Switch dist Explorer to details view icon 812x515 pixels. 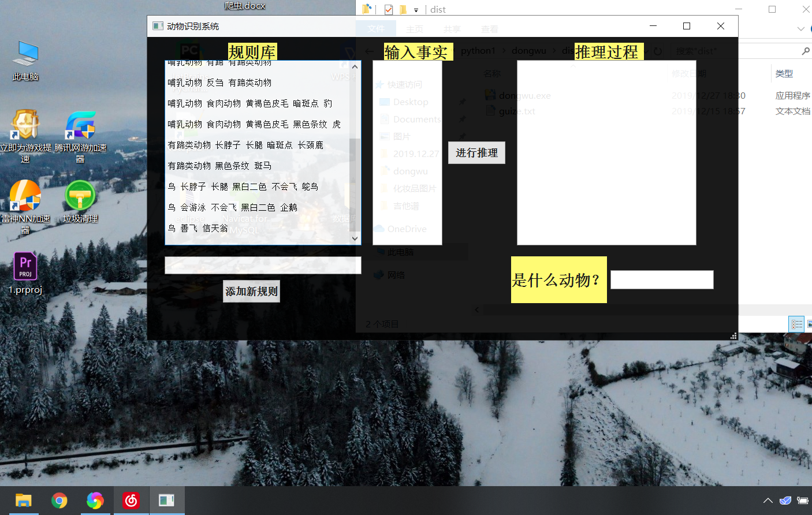796,324
